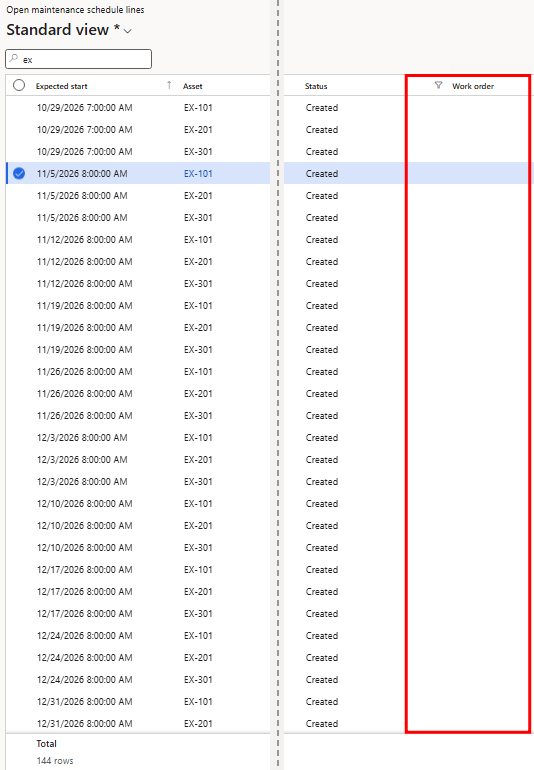Screen dimensions: 534x770
Task: Select the 10/29/2026 7:00:00 AM EX-101 row date
Action: pyautogui.click(x=84, y=108)
